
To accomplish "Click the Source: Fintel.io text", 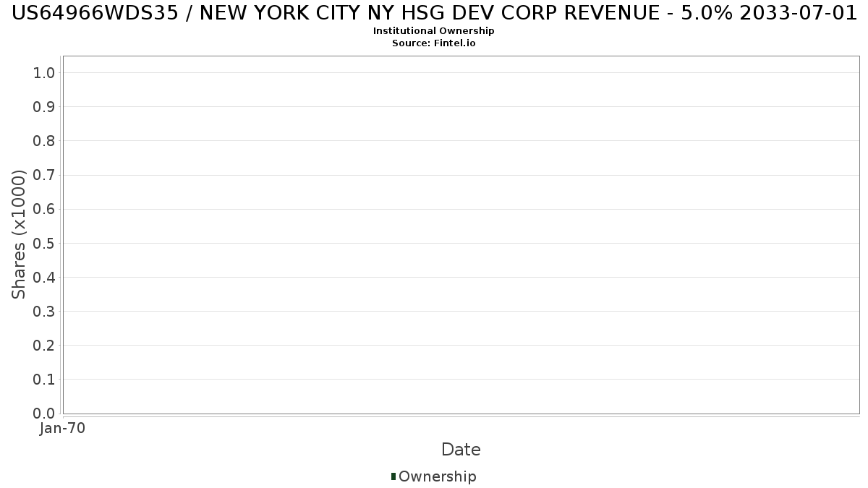I will point(434,43).
